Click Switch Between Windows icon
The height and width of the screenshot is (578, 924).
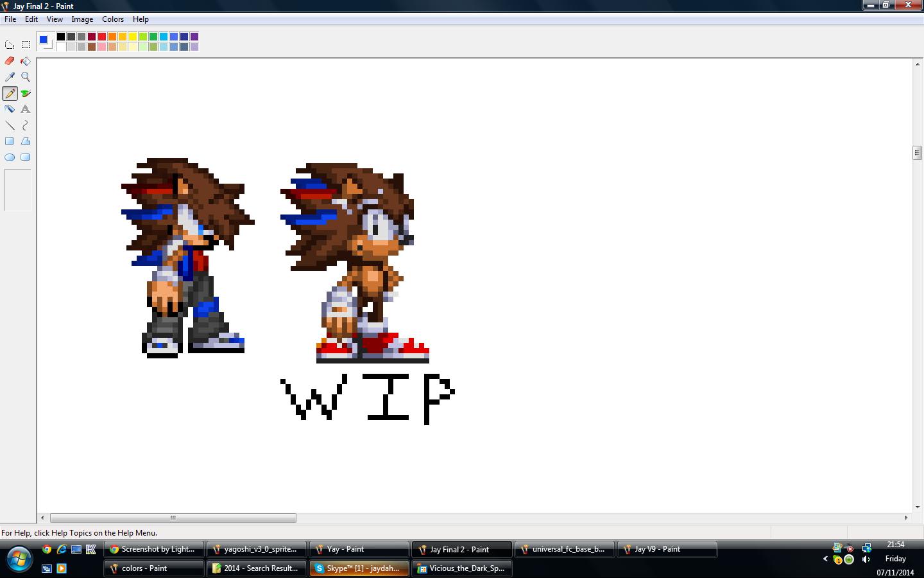(47, 568)
